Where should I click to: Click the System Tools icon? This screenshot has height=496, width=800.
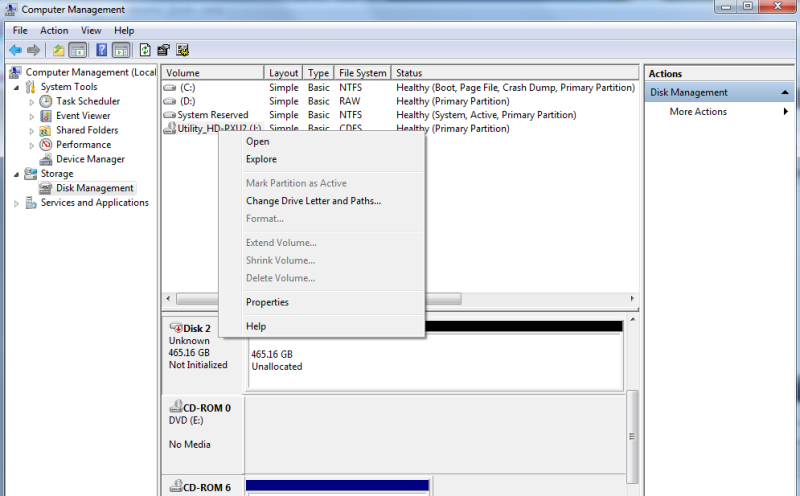pyautogui.click(x=31, y=87)
